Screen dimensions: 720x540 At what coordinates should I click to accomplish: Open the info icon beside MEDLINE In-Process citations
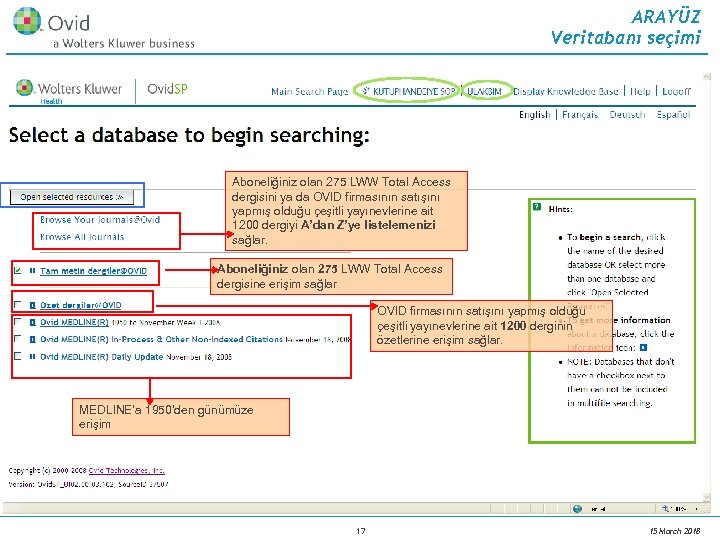32,339
